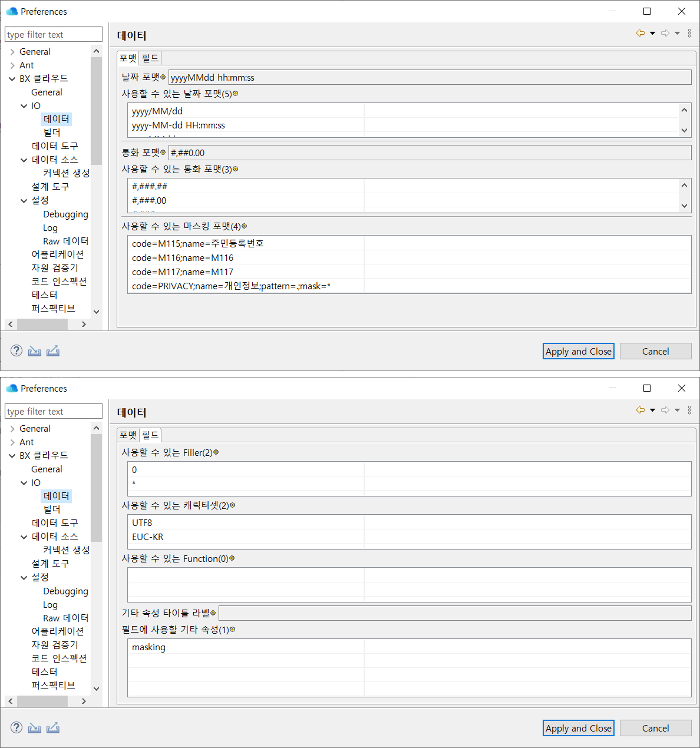Click the Help question mark icon
Image resolution: width=700 pixels, height=748 pixels.
click(16, 350)
